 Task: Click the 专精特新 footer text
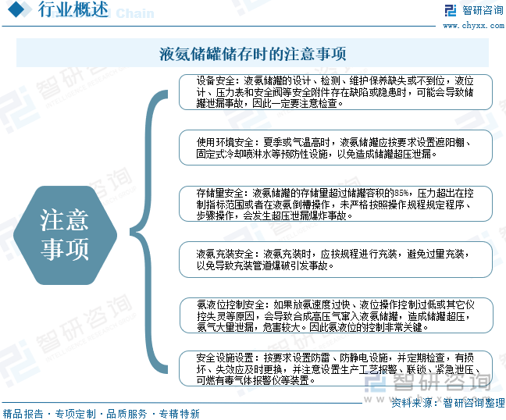[x=180, y=414]
